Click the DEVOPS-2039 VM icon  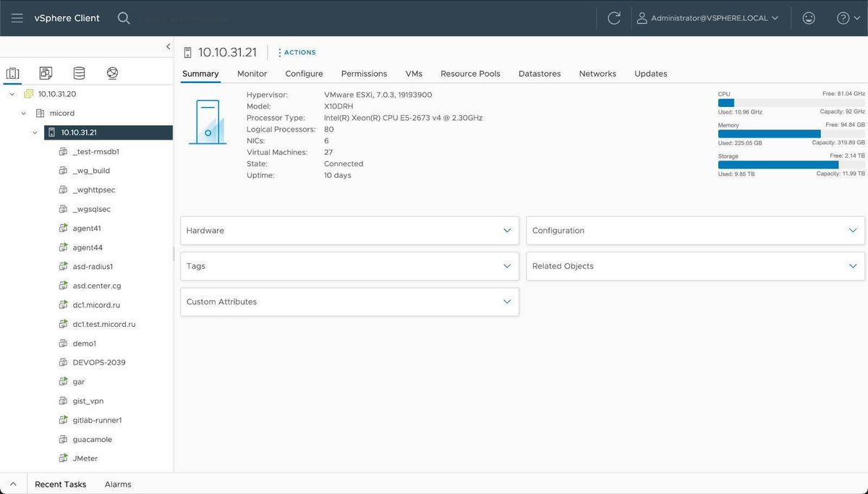[x=63, y=362]
